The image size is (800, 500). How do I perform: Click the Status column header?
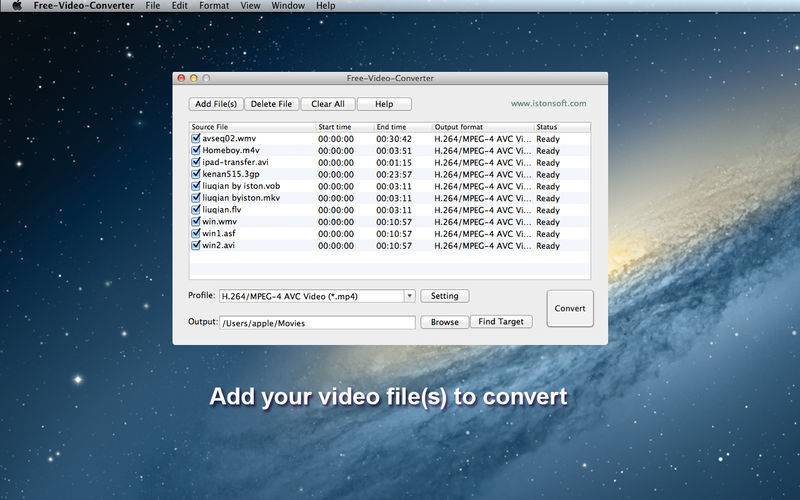pyautogui.click(x=562, y=127)
